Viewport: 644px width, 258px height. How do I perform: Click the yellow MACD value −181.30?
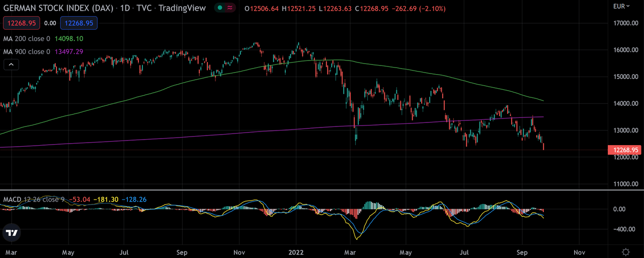tap(106, 200)
